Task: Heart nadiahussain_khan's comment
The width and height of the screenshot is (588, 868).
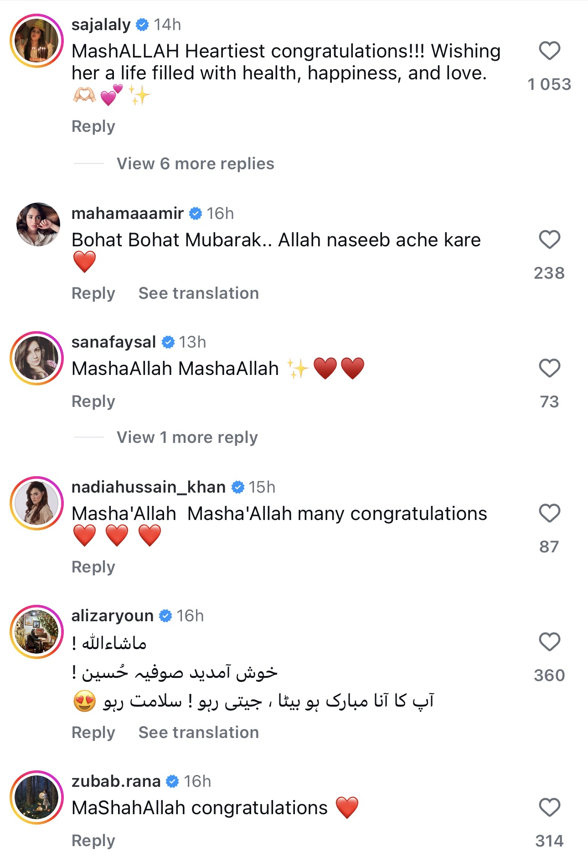Action: coord(549,513)
